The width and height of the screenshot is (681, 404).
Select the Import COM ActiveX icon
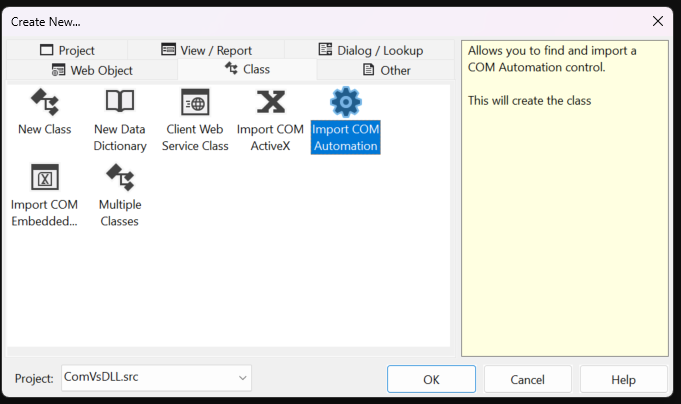pos(270,102)
